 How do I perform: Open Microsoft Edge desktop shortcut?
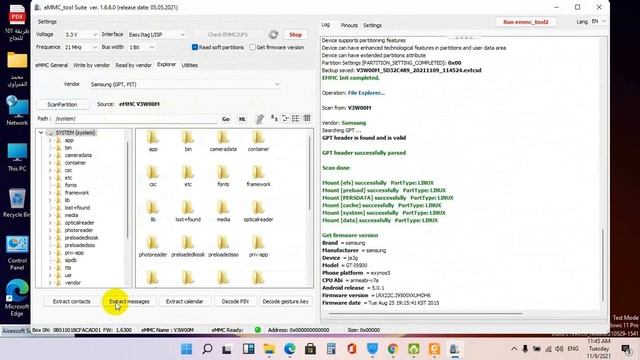point(17,298)
